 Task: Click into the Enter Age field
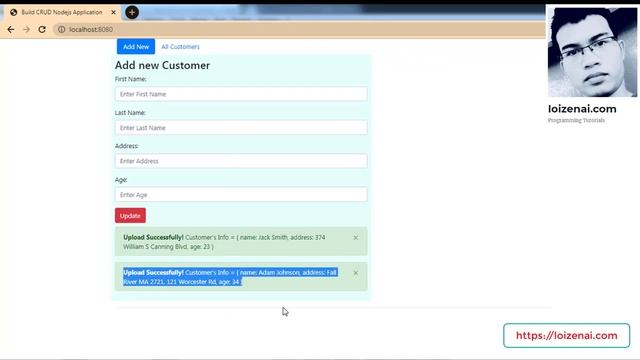pyautogui.click(x=241, y=195)
